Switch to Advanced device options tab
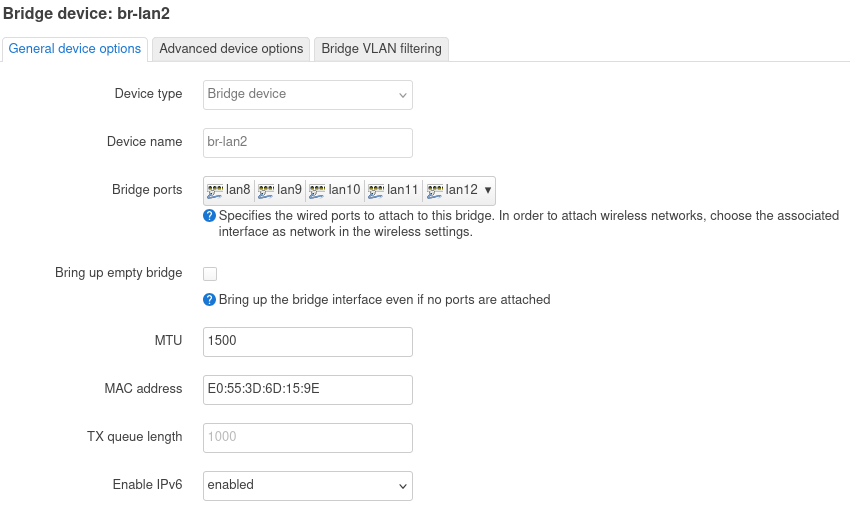The image size is (850, 510). pos(231,49)
